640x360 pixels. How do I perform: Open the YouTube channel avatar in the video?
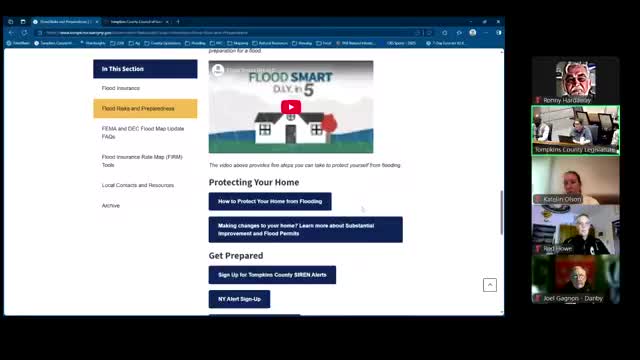218,70
